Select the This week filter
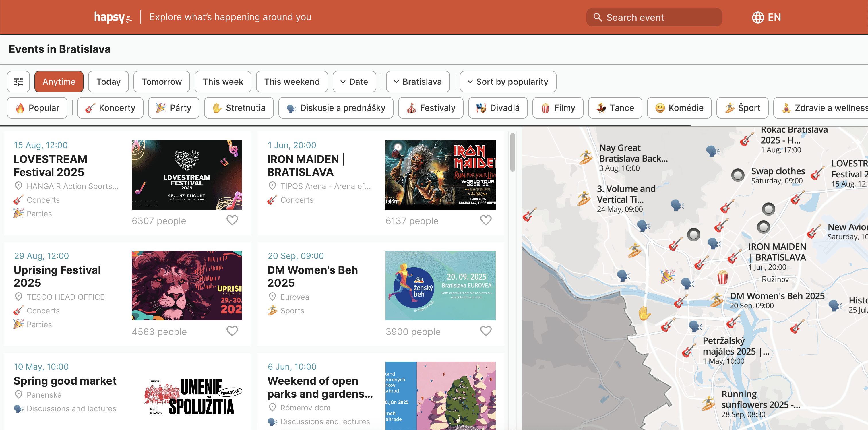Viewport: 868px width, 430px height. (x=223, y=82)
